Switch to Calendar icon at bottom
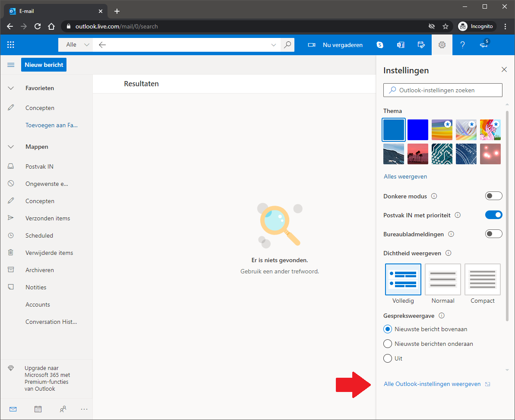Viewport: 515px width, 420px height. coord(38,409)
